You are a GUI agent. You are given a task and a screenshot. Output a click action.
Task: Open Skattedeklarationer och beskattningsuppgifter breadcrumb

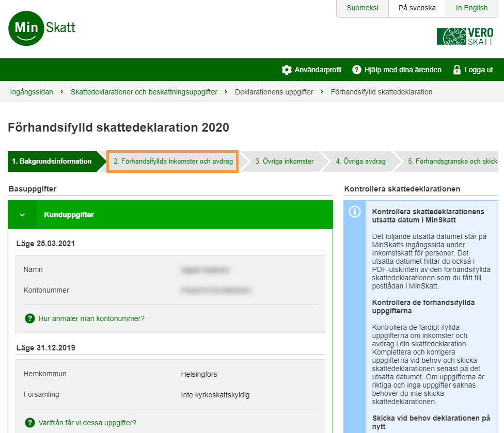(144, 92)
